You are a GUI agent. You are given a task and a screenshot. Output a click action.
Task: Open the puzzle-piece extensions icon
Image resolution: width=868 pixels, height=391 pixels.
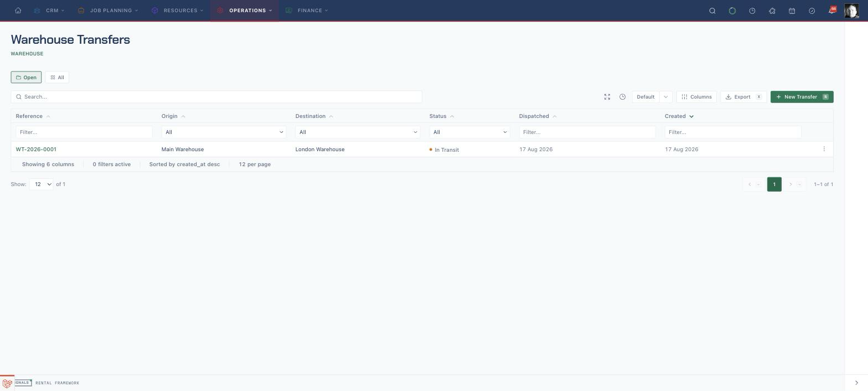(772, 11)
